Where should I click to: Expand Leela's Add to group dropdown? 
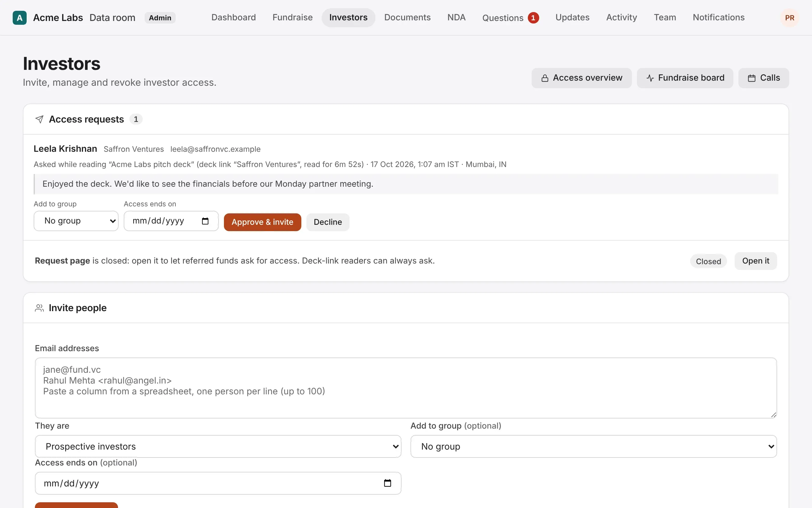(76, 221)
